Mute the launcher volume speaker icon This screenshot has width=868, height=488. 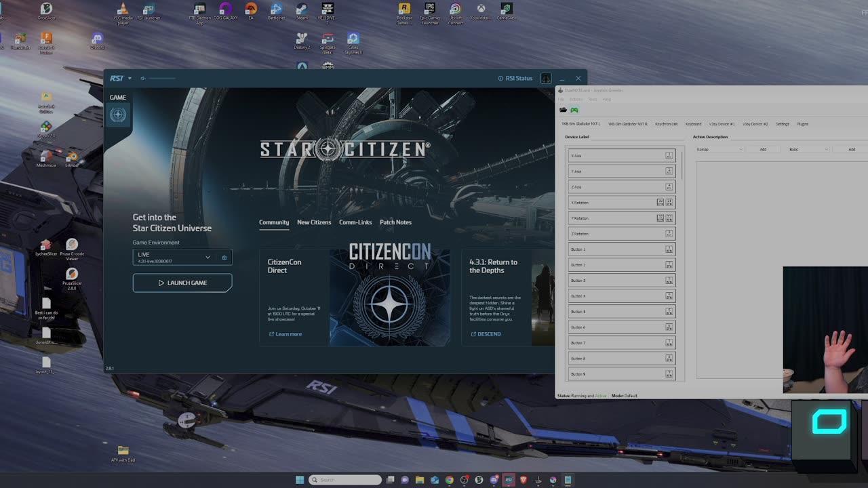143,79
